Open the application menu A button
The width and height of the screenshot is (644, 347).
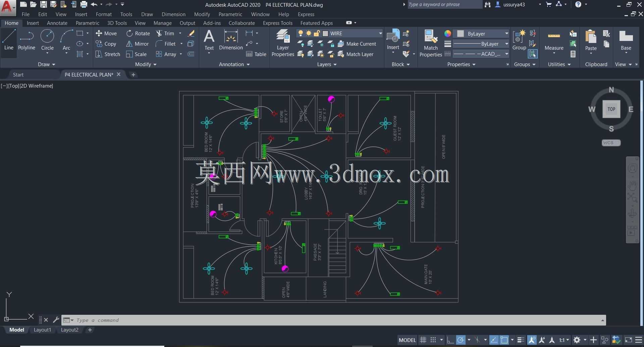click(x=8, y=7)
